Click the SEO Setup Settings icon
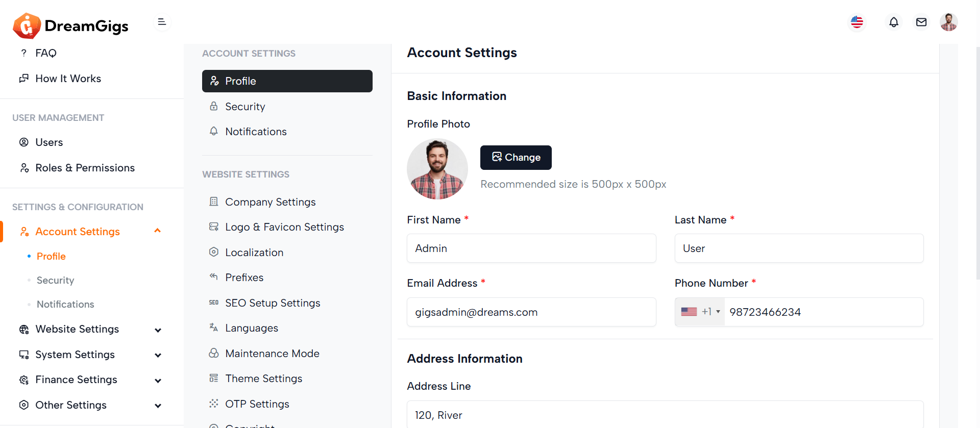980x428 pixels. point(214,303)
